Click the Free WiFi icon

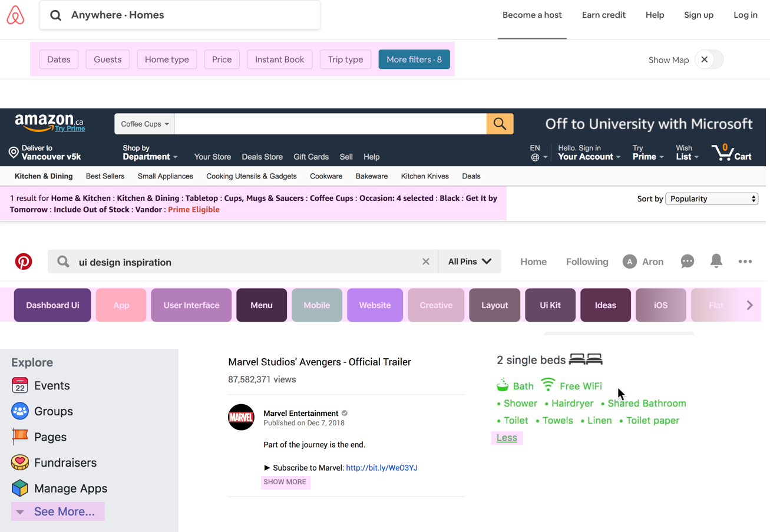pyautogui.click(x=548, y=385)
